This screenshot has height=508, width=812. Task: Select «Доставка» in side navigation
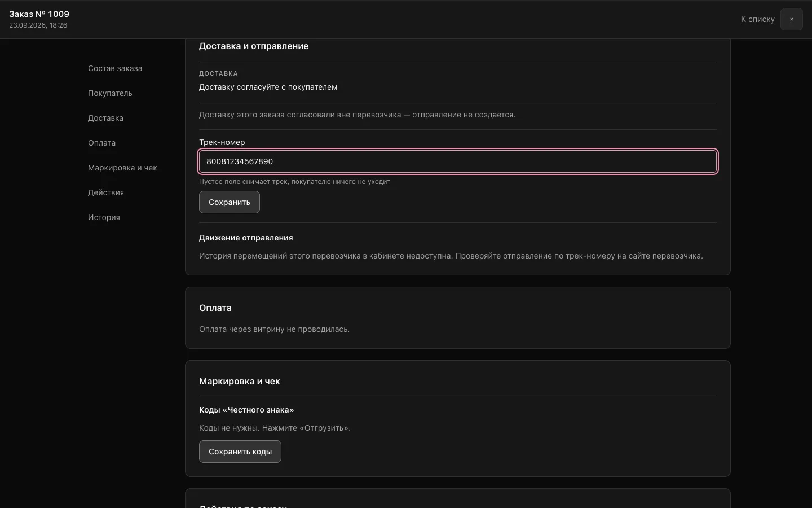point(105,118)
